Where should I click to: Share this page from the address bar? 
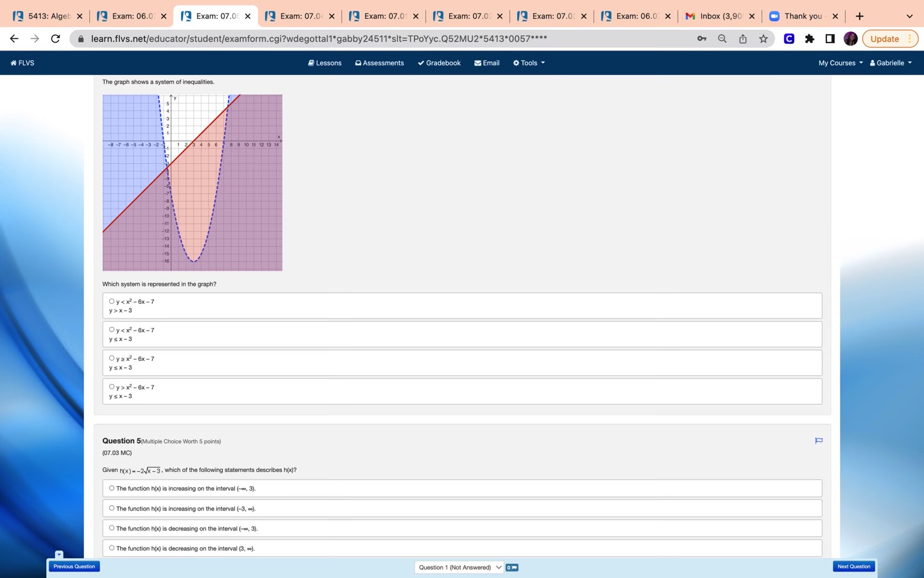(743, 39)
